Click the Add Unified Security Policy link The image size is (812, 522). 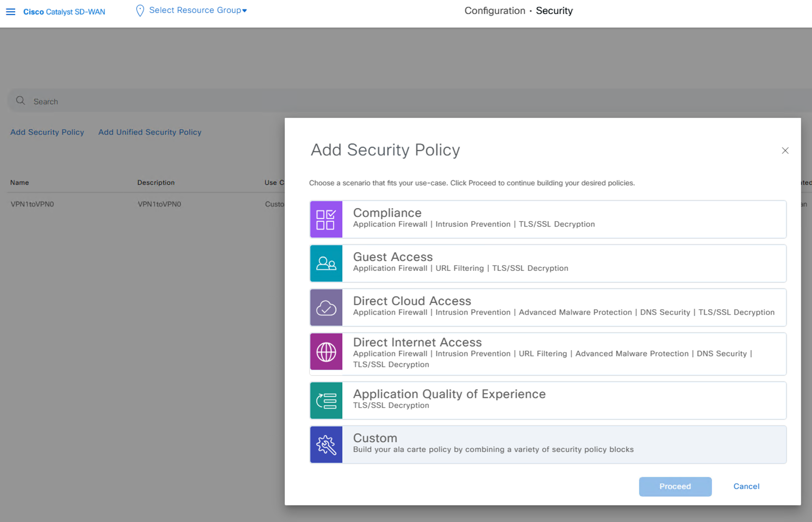click(150, 132)
